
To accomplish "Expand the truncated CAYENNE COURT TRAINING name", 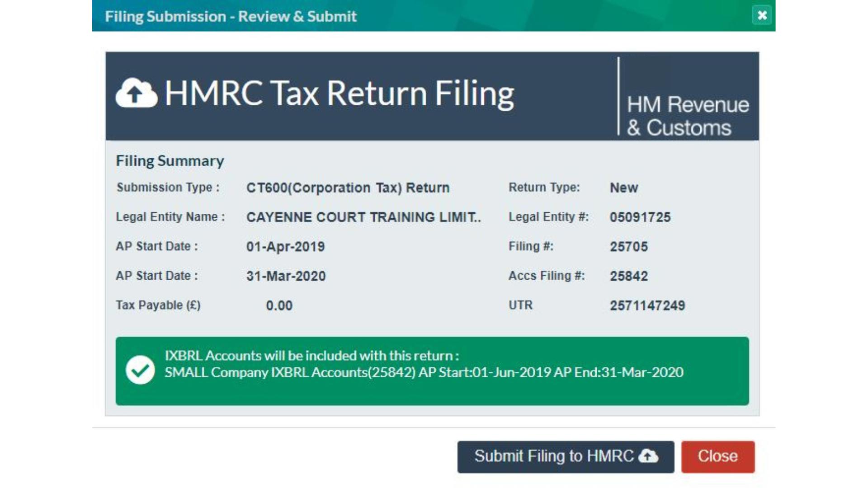I will click(x=363, y=217).
